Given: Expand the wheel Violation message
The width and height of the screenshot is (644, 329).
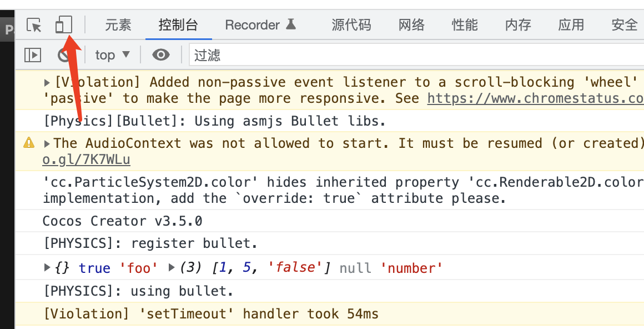Looking at the screenshot, I should click(47, 83).
